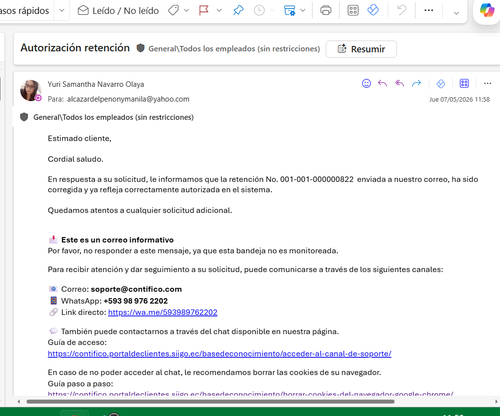Print the email with the printer icon
The width and height of the screenshot is (500, 416).
point(326,11)
